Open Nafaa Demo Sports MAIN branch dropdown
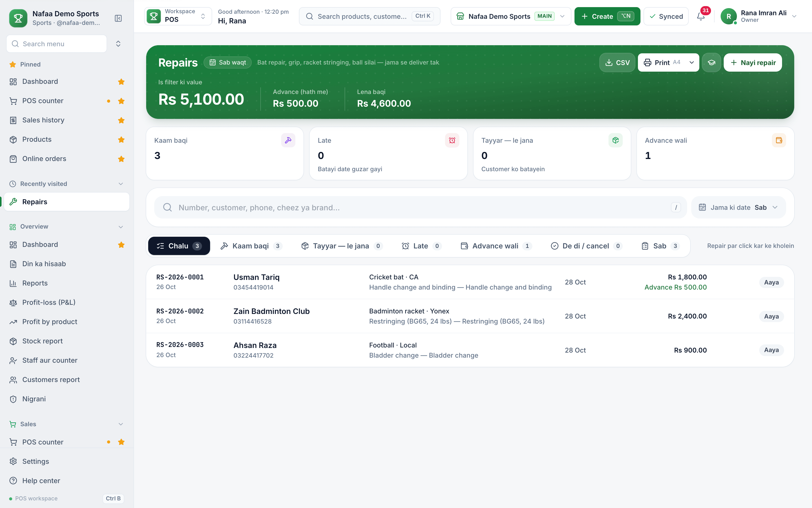Screen dimensions: 812x508 511,16
